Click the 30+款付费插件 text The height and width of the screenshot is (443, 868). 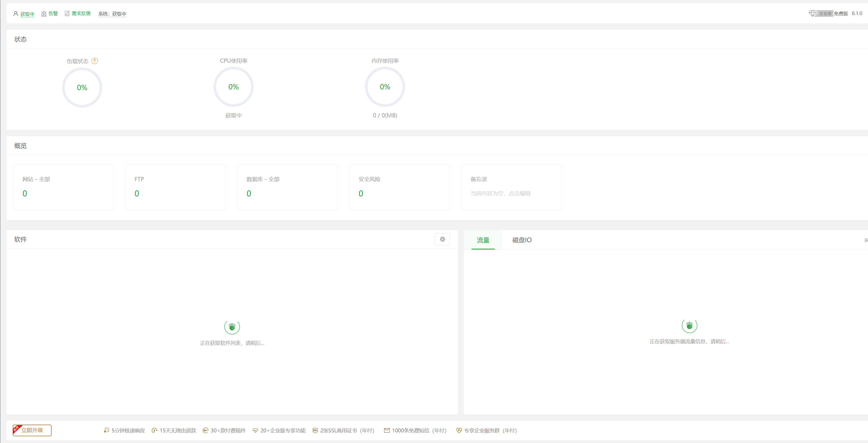[x=228, y=430]
